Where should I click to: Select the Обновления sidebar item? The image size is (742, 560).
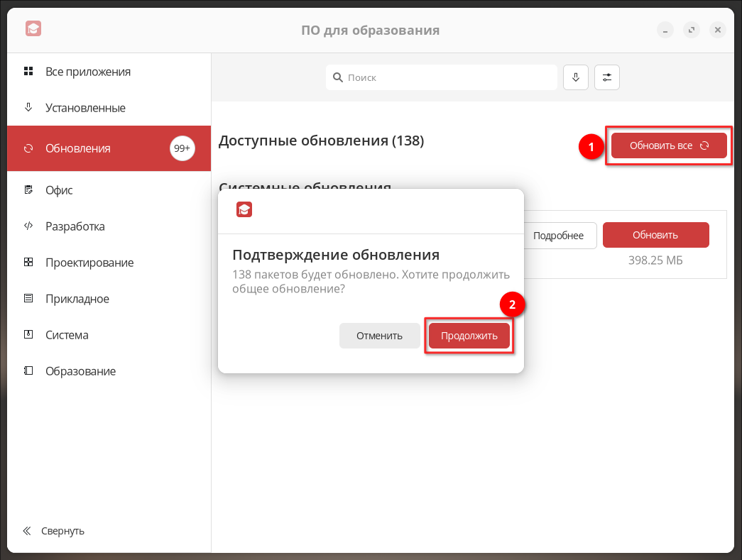pos(78,148)
